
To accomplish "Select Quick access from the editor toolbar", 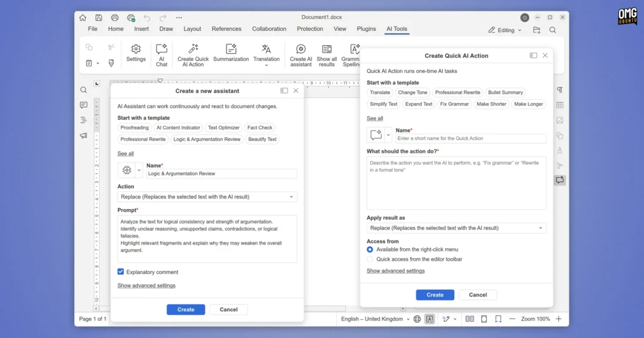I will pos(370,259).
